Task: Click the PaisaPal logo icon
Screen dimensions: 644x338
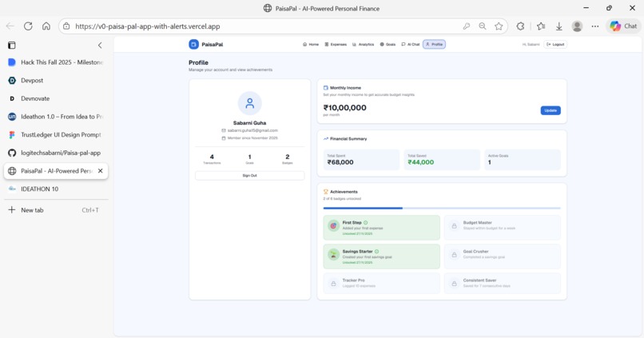Action: coord(193,45)
